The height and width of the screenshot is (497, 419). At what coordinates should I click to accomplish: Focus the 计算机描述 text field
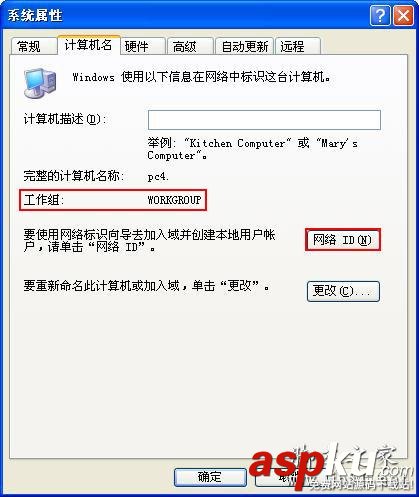tap(264, 120)
